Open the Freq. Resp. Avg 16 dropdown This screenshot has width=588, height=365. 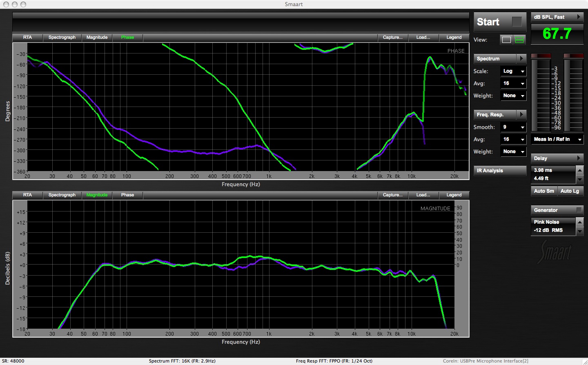click(513, 139)
